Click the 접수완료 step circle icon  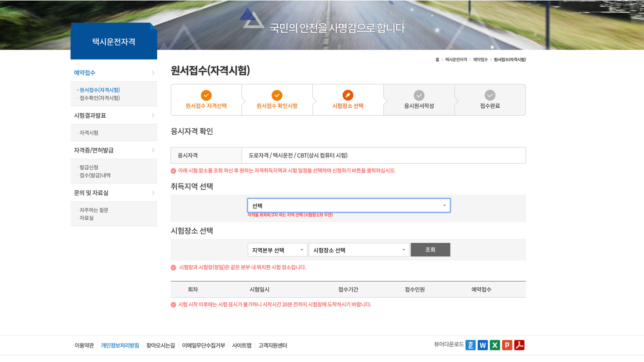pyautogui.click(x=490, y=96)
